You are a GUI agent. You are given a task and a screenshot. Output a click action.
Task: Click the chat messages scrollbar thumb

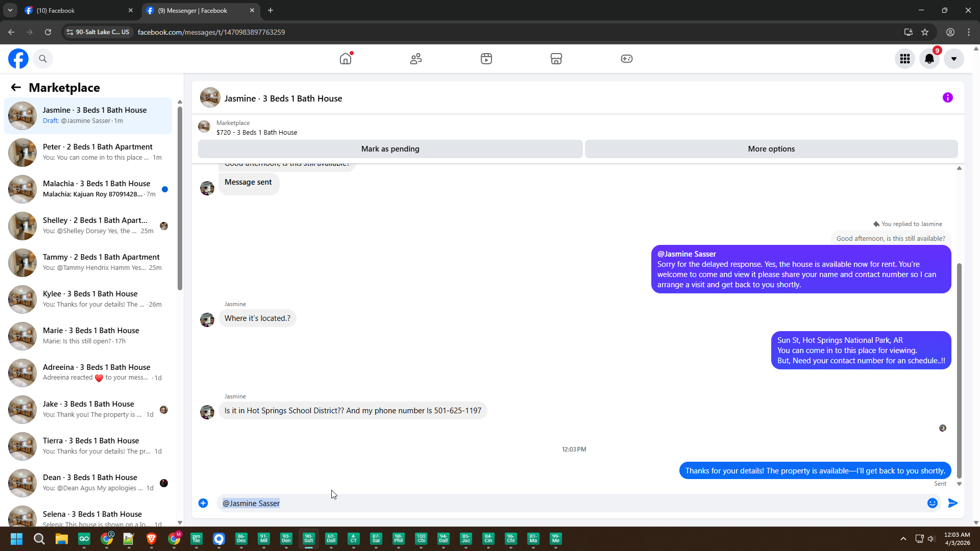(959, 371)
